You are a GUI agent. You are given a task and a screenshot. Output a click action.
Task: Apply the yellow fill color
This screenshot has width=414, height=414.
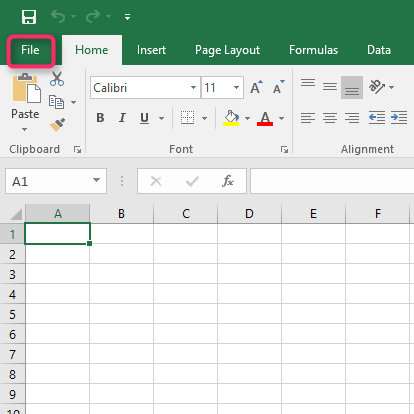[231, 118]
